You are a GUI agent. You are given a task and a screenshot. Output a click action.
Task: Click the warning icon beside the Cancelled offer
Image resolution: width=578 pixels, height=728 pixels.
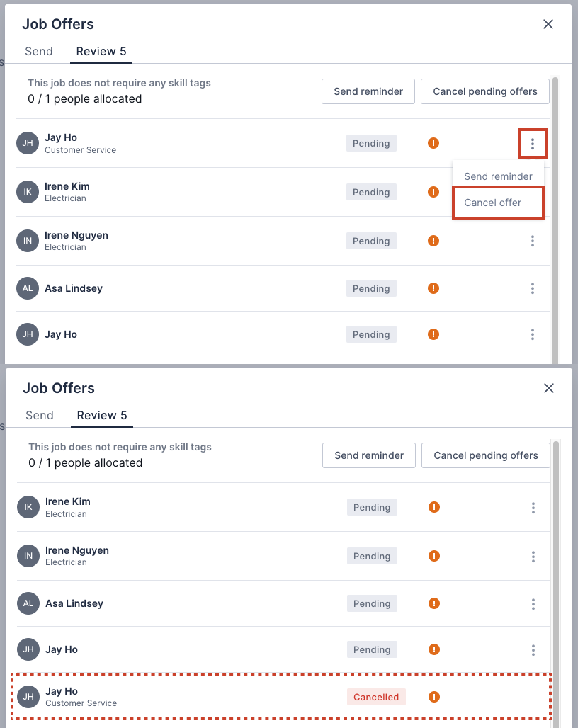(434, 697)
